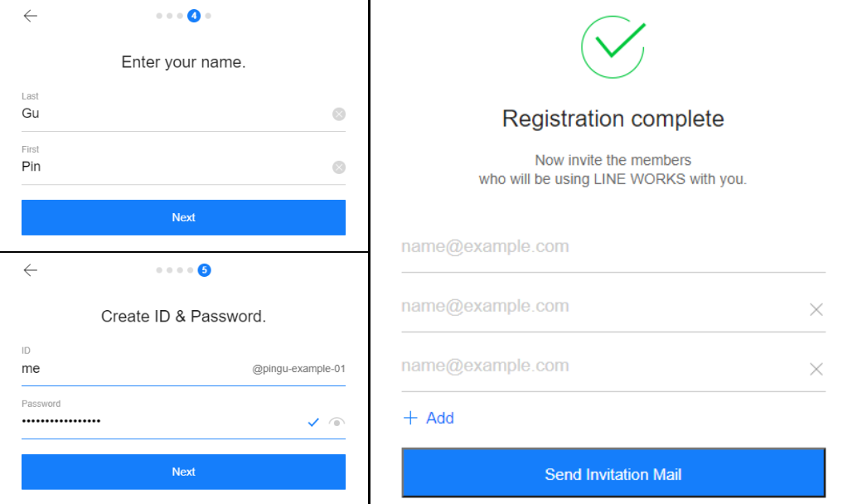
Task: Click the plus icon next to Add
Action: tap(413, 418)
